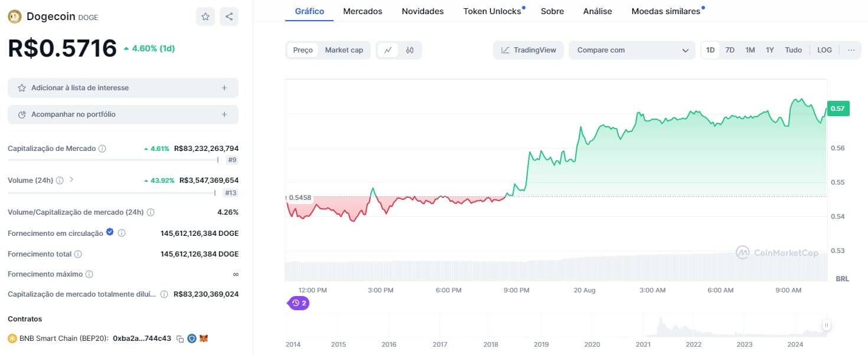Click diluted market cap R$83,230,369,024

207,294
